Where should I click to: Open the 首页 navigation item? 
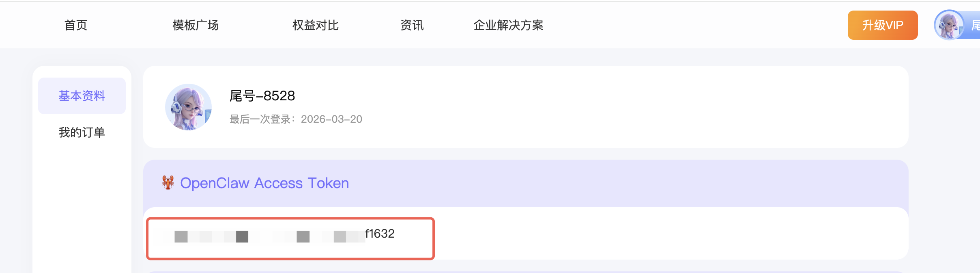[x=76, y=25]
